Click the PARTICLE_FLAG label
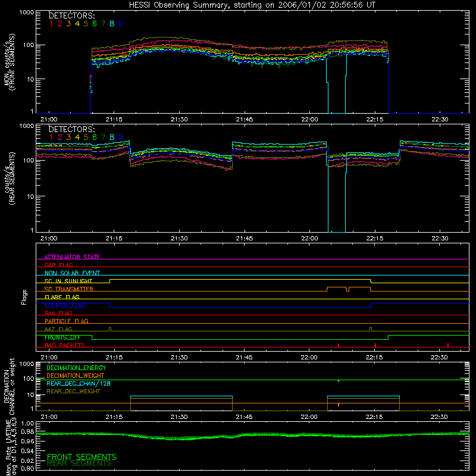Screen dimensions: 476x476 pyautogui.click(x=67, y=321)
